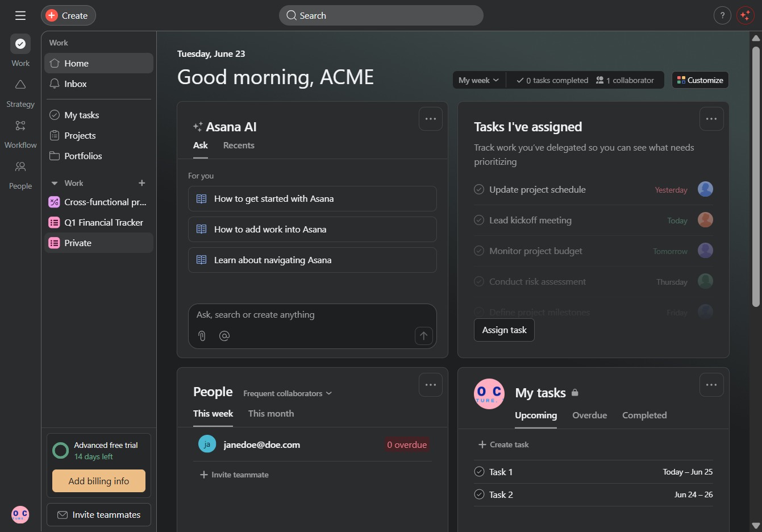The image size is (762, 532).
Task: Switch to This month tab in People
Action: [271, 414]
